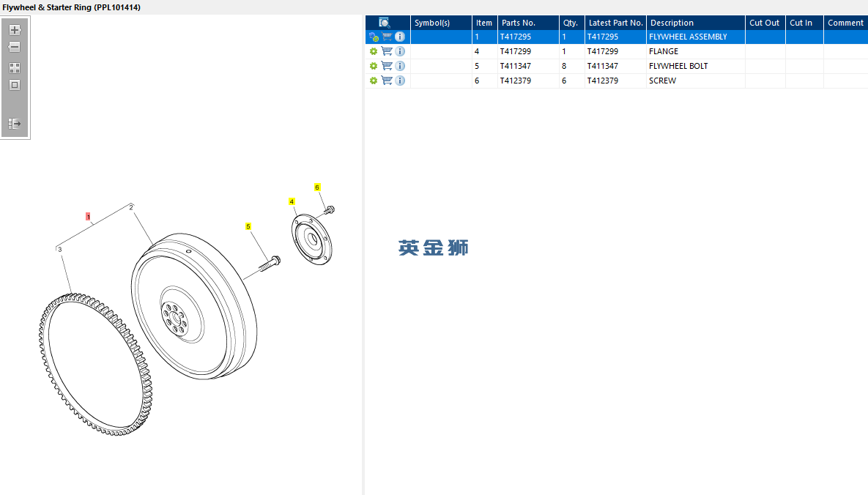Image resolution: width=868 pixels, height=495 pixels.
Task: Click green gear icon in FLYWHEEL BOLT row
Action: (x=374, y=66)
